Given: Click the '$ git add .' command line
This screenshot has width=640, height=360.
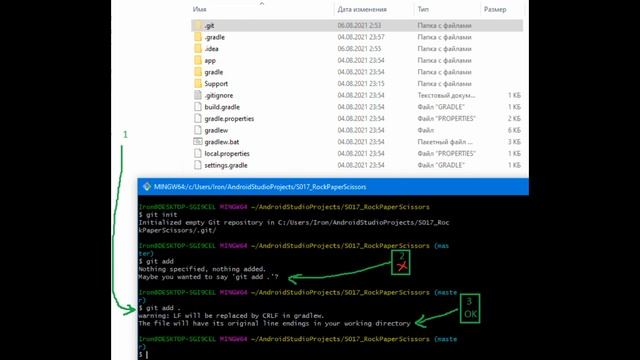Looking at the screenshot, I should (160, 308).
